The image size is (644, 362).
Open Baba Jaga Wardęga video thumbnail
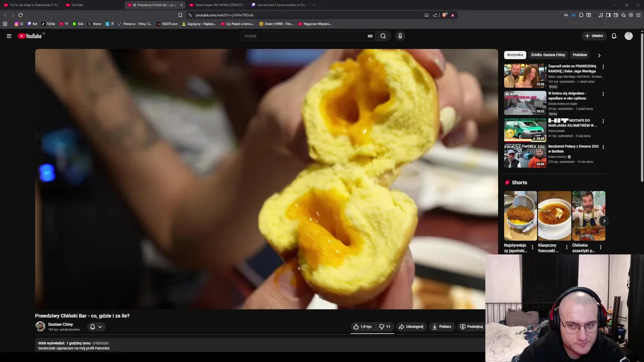[525, 75]
